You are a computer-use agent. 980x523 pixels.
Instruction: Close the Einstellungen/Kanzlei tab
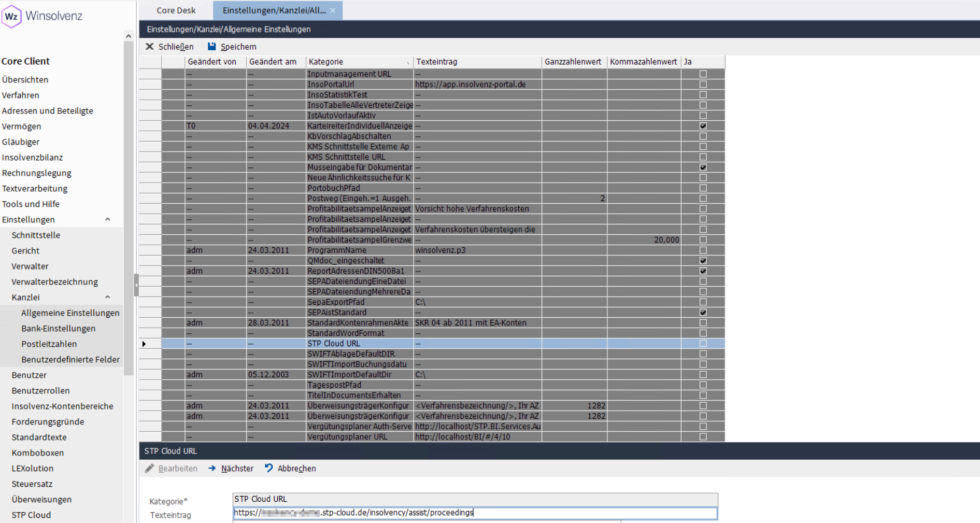tap(333, 10)
